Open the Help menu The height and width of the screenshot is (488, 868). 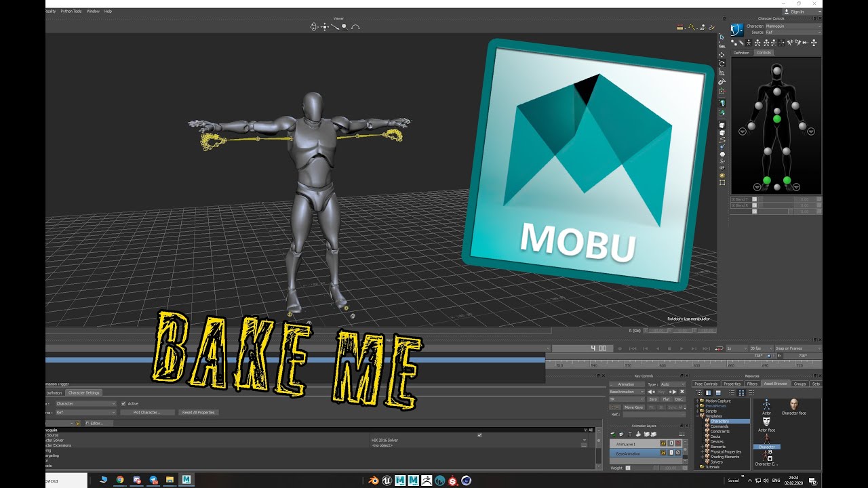[108, 11]
